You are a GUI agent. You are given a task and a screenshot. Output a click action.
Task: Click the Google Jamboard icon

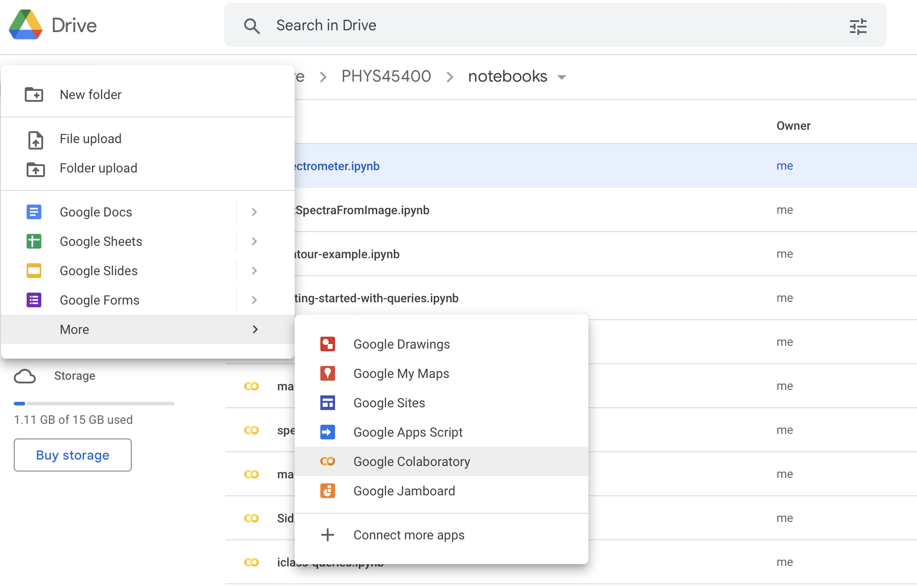coord(328,491)
